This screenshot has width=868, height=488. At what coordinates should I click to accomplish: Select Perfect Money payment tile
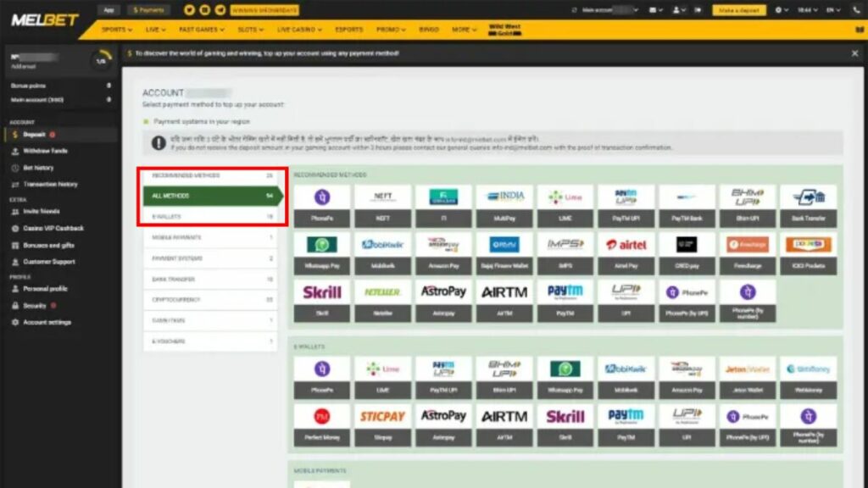(321, 425)
